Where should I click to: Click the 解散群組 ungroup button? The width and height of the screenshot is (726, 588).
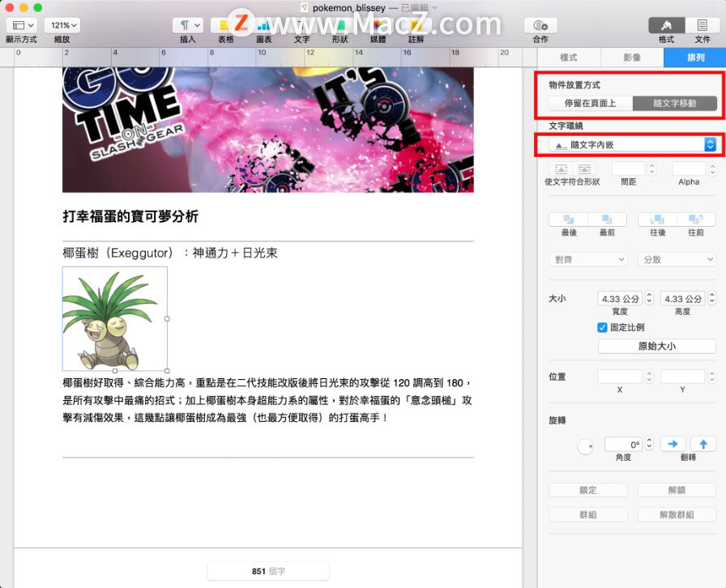tap(677, 515)
